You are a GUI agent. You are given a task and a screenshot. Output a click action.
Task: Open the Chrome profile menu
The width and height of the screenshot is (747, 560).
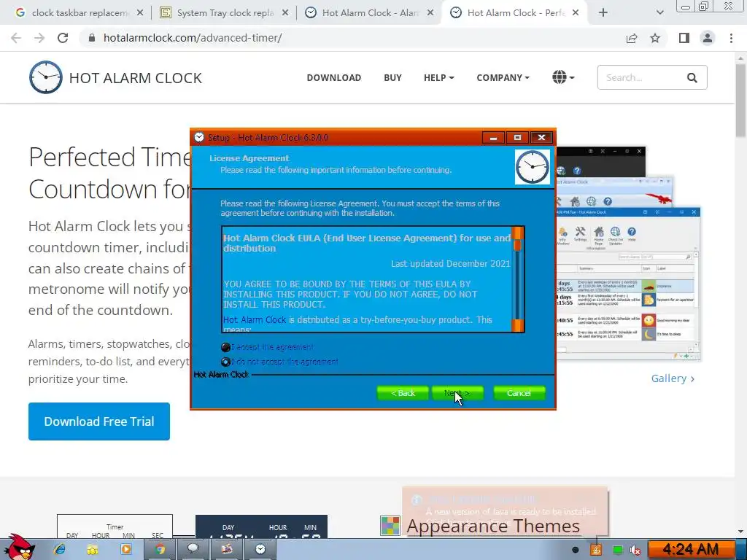point(708,38)
